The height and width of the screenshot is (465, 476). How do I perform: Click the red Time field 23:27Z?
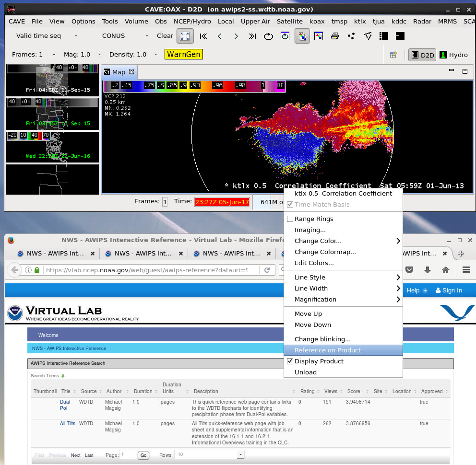click(222, 202)
